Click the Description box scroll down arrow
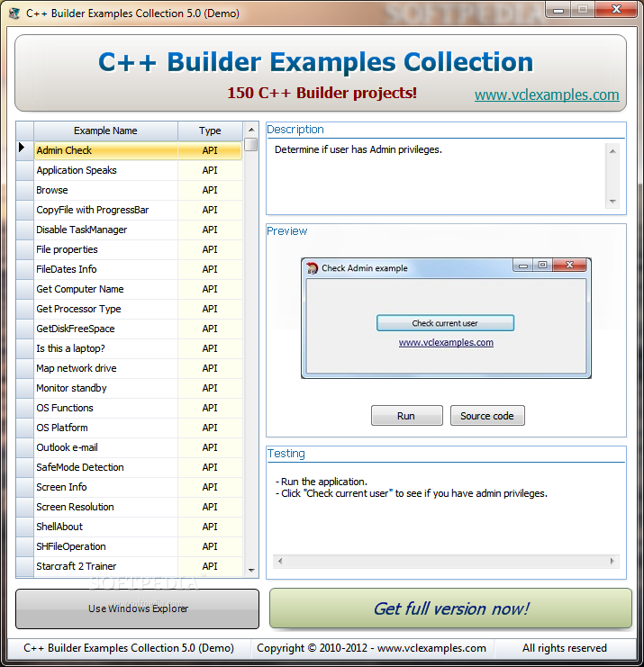Screen dimensions: 644x667 (612, 202)
